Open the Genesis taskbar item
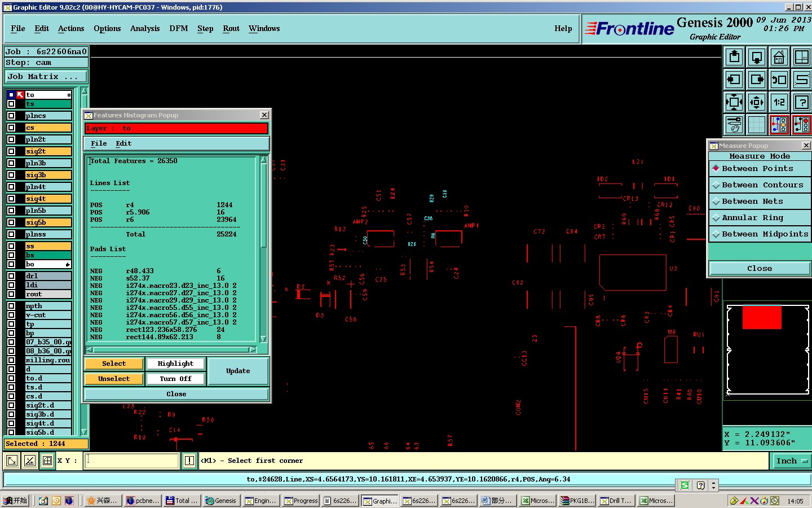This screenshot has height=508, width=812. (x=220, y=501)
